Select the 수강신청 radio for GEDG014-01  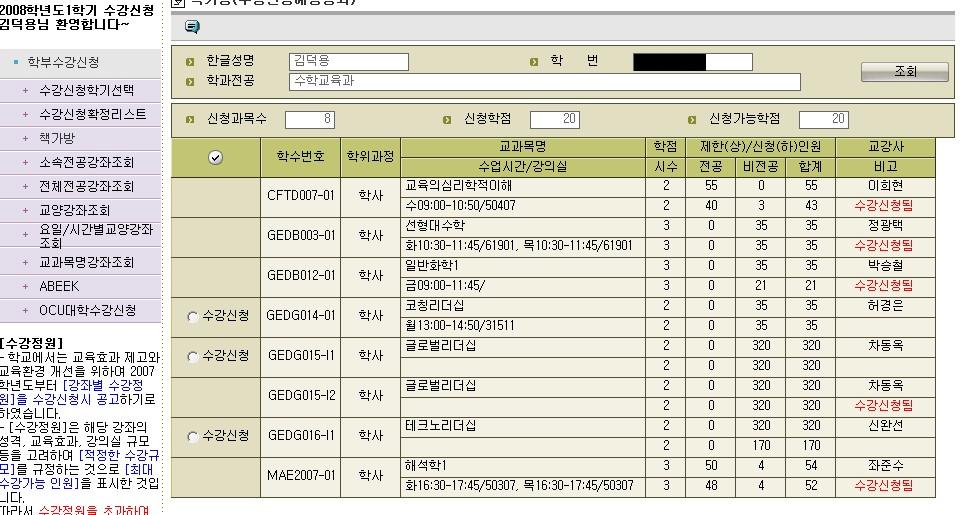[x=192, y=316]
